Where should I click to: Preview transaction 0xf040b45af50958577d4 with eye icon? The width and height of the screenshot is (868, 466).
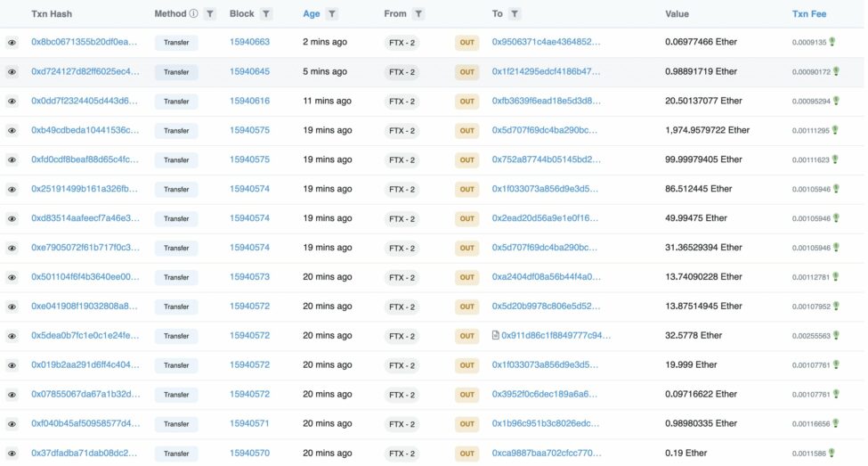click(12, 424)
